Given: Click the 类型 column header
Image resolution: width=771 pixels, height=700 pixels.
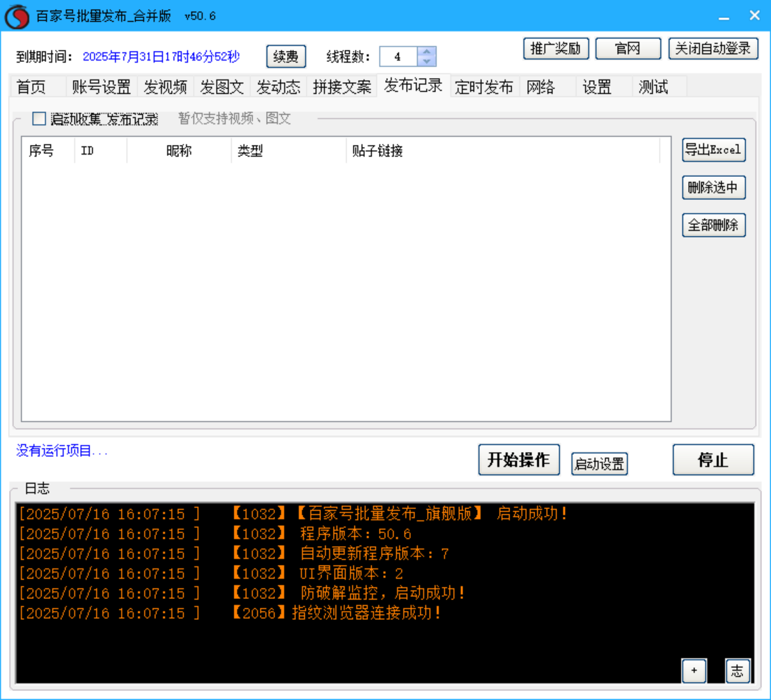Looking at the screenshot, I should pyautogui.click(x=288, y=150).
